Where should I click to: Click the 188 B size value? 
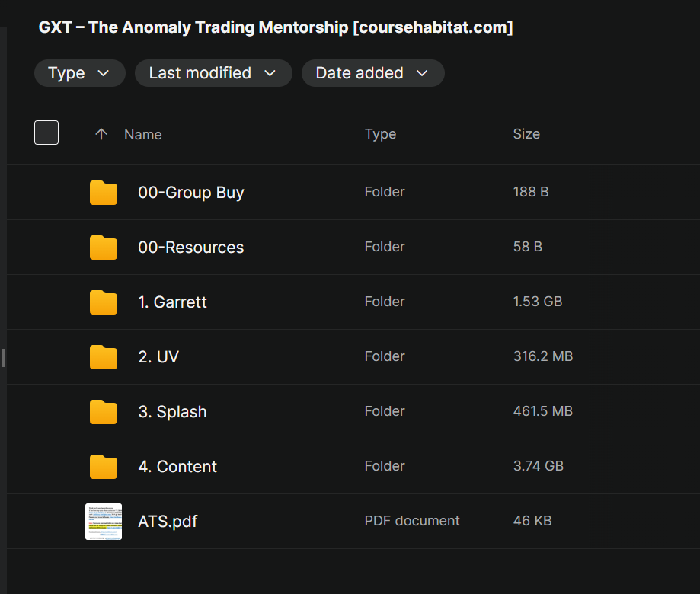[531, 192]
